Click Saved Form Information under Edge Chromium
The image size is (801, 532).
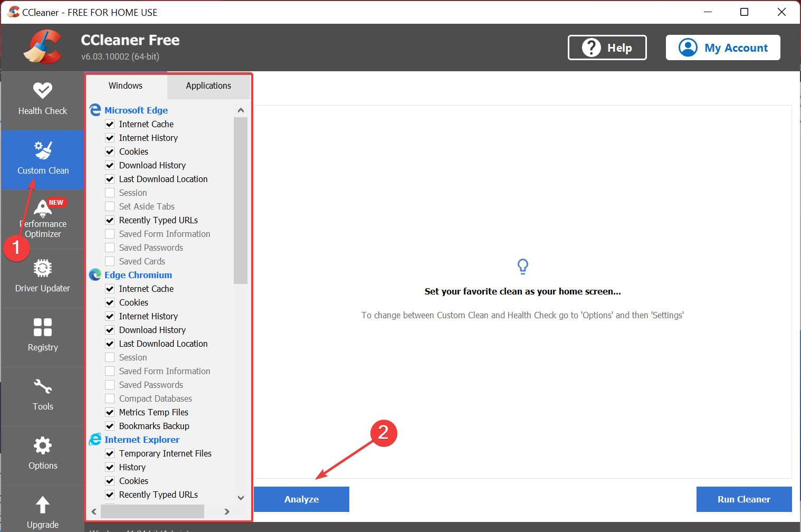click(x=165, y=371)
